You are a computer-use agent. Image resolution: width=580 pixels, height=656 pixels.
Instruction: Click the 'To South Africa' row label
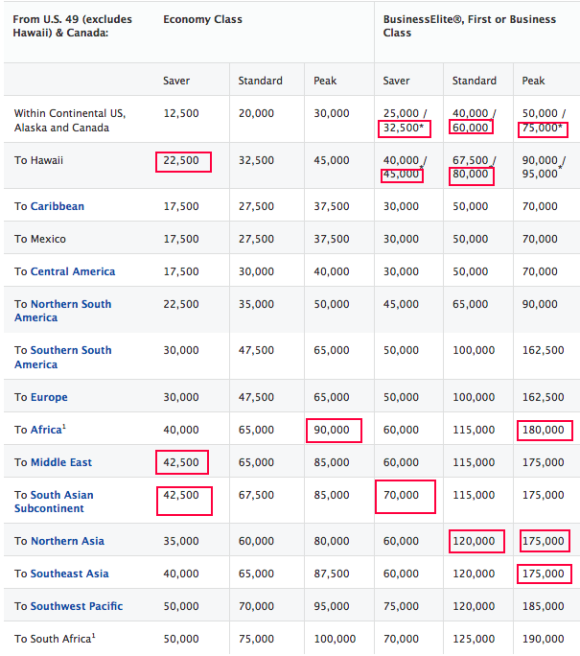[54, 638]
